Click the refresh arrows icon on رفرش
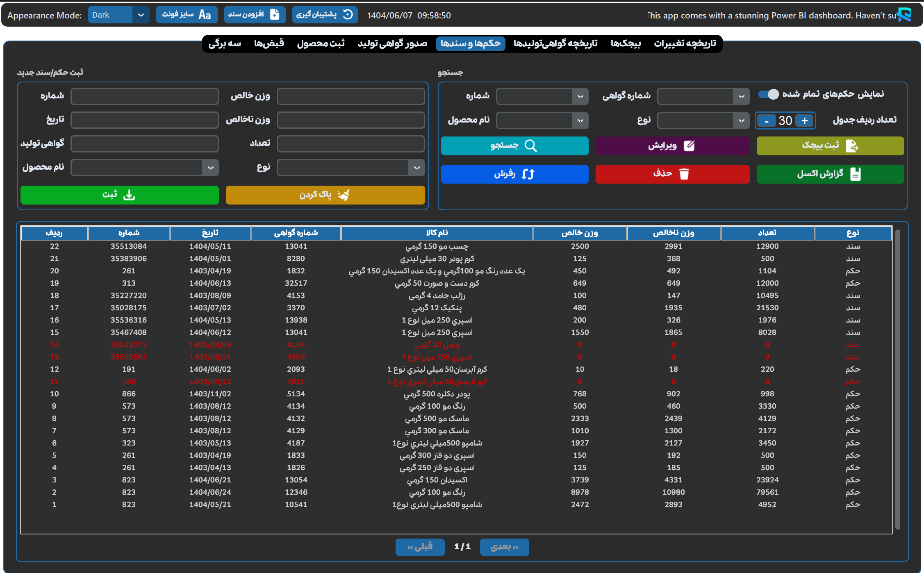Image resolution: width=924 pixels, height=573 pixels. 528,174
